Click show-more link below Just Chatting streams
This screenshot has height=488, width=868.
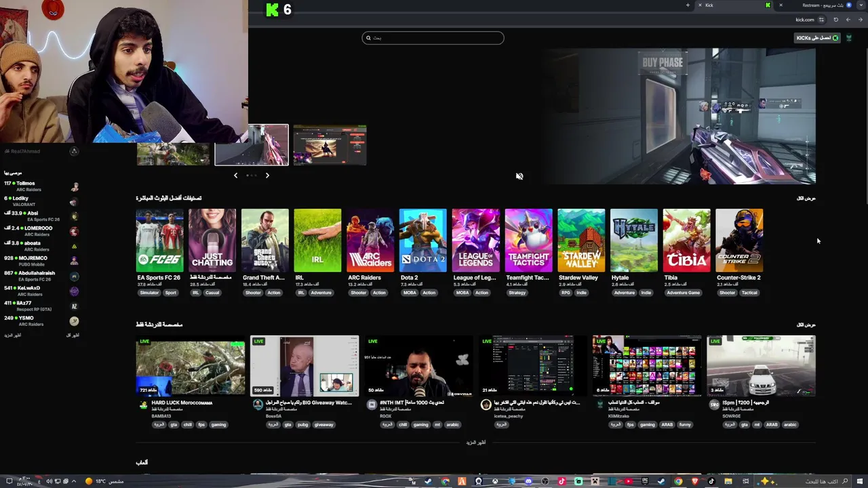[x=476, y=443]
